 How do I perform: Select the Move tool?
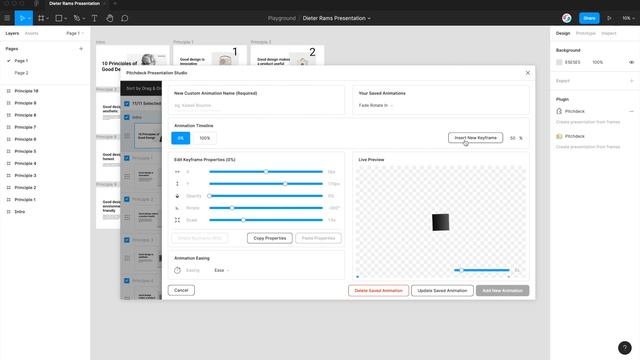[x=22, y=18]
